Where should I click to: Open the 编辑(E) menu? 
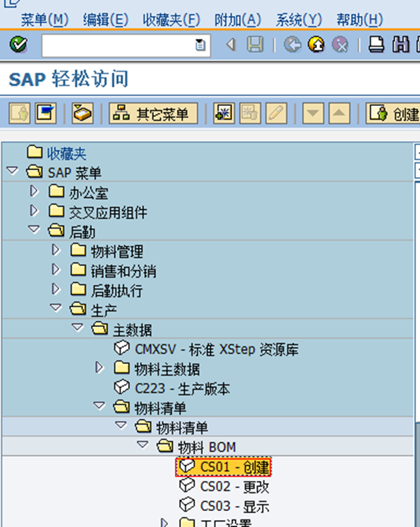[106, 20]
